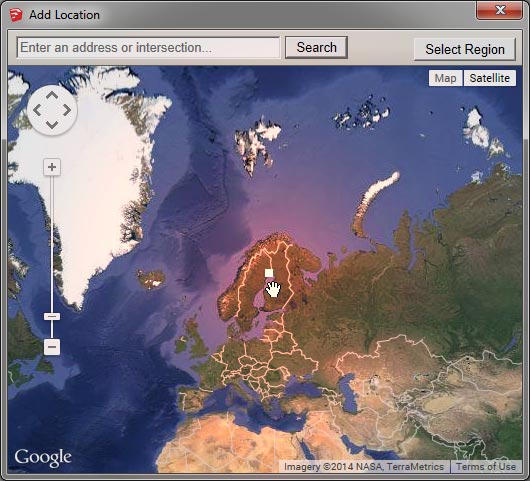Switch to Map view

(445, 78)
